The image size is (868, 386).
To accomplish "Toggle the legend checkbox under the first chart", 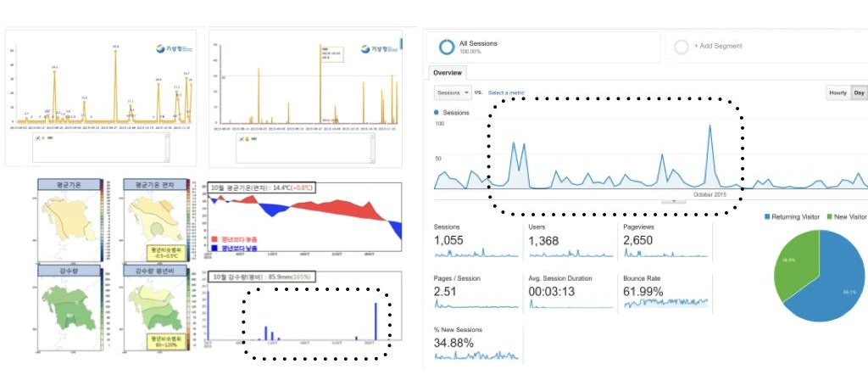I will coord(37,138).
